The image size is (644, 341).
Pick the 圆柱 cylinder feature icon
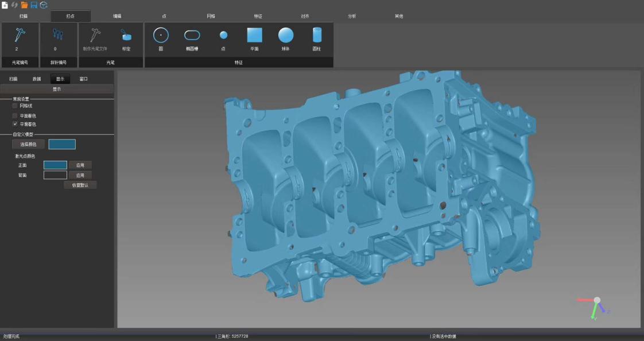coord(317,36)
